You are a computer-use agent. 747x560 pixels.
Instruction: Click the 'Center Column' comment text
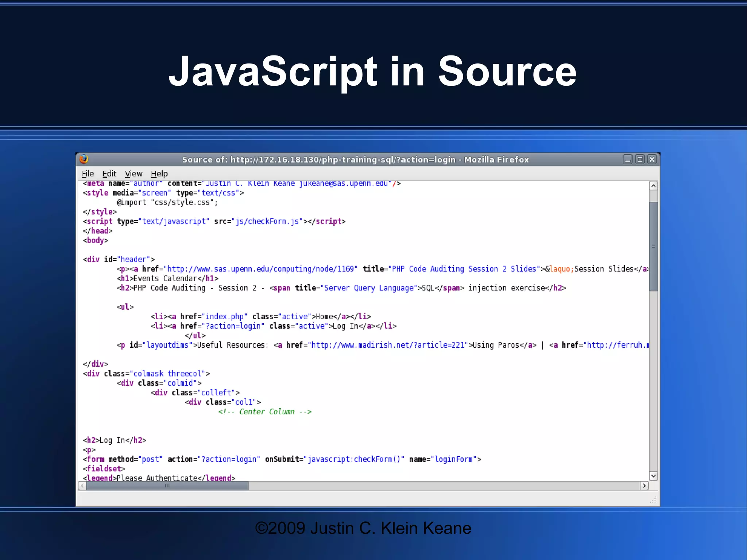click(x=267, y=412)
